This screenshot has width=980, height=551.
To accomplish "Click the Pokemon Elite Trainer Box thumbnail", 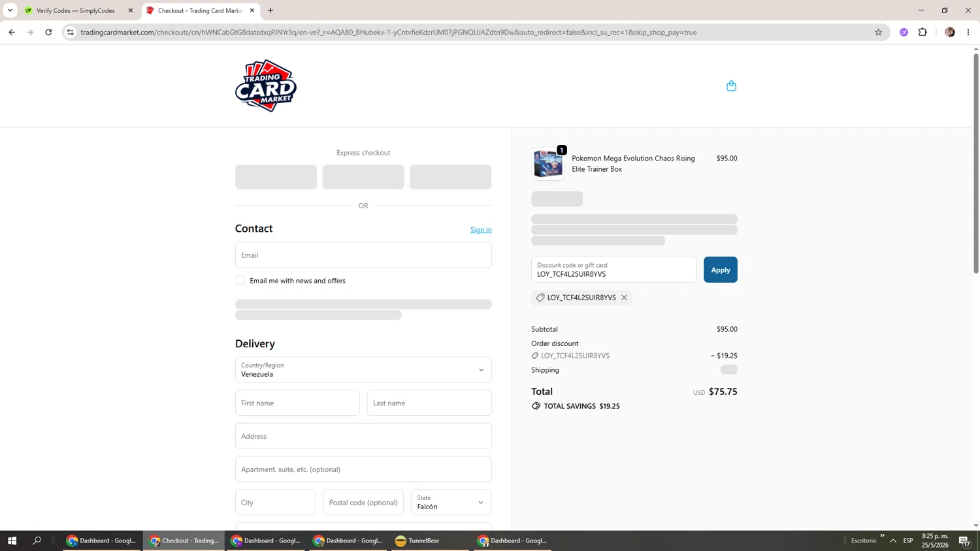I will tap(548, 163).
